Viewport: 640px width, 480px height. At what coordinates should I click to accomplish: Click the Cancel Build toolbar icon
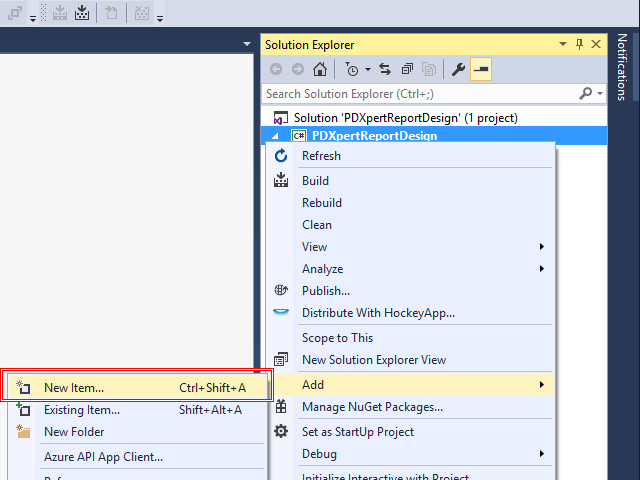click(x=142, y=13)
